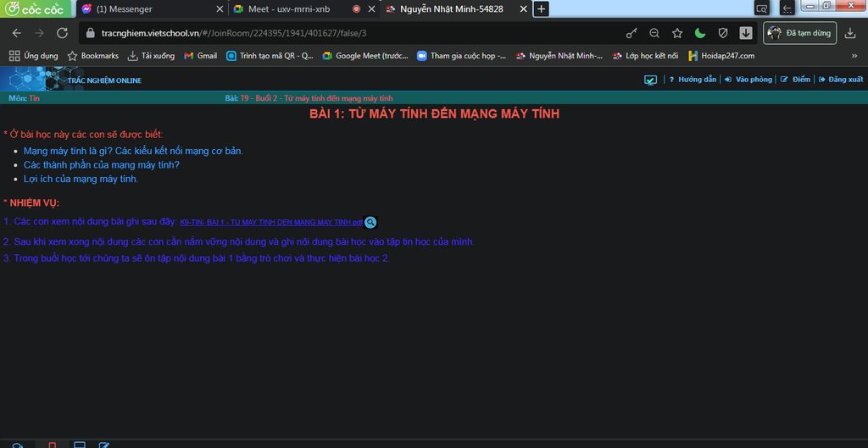Reload the current page
This screenshot has height=448, width=868.
coord(62,33)
